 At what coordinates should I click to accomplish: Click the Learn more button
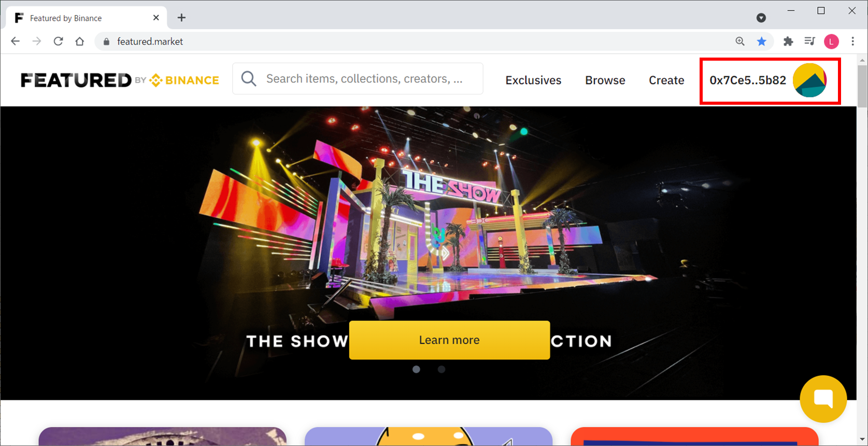(x=449, y=340)
